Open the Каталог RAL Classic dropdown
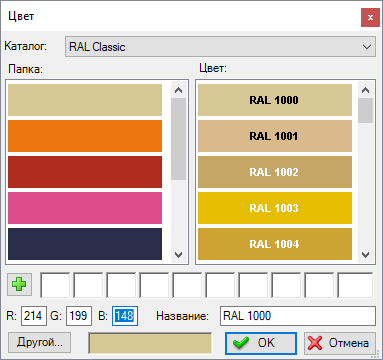The width and height of the screenshot is (383, 360). coord(220,47)
